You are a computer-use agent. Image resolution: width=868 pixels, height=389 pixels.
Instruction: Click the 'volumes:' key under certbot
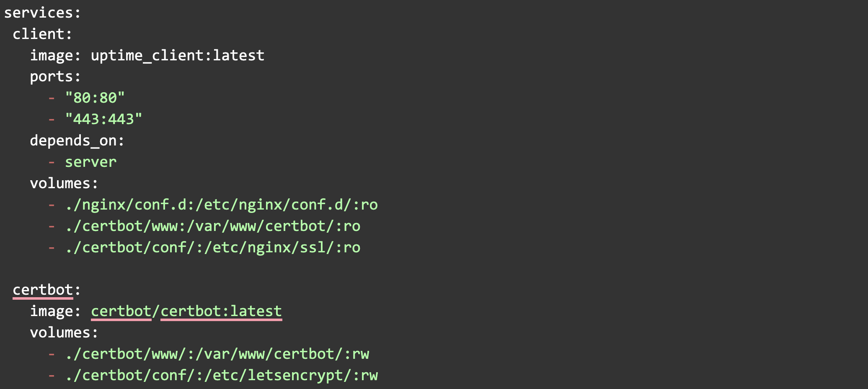point(64,333)
